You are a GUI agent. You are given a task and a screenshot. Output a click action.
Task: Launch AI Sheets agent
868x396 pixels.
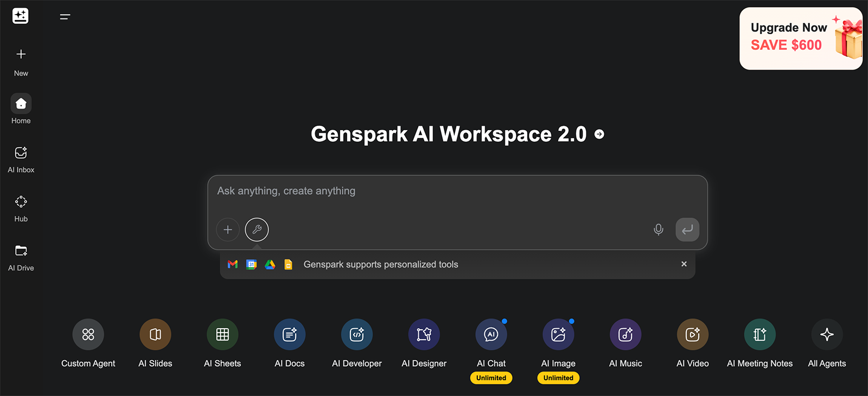222,343
